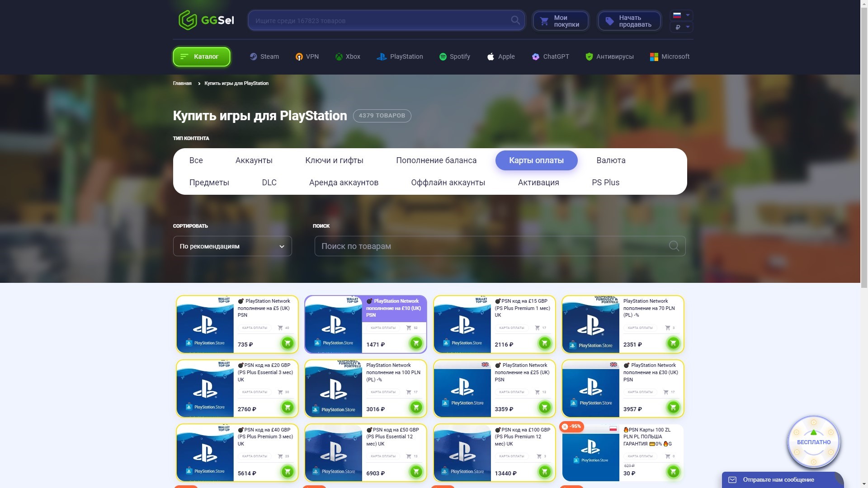Expand the По рекомендациям sort dropdown
The width and height of the screenshot is (868, 488).
(232, 246)
